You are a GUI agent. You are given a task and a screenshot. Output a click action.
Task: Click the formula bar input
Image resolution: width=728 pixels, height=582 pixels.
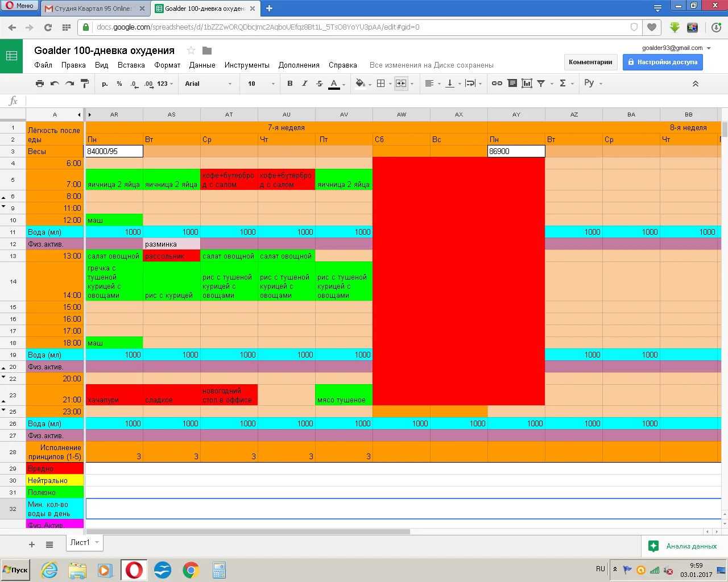click(x=375, y=101)
